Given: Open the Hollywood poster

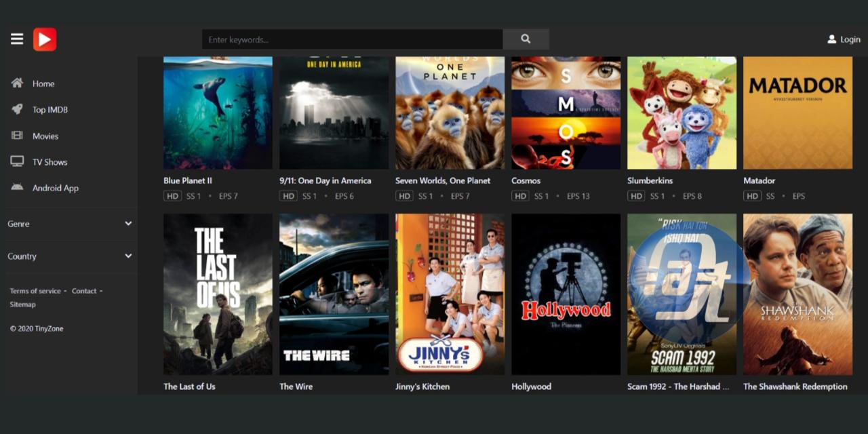Looking at the screenshot, I should click(566, 294).
